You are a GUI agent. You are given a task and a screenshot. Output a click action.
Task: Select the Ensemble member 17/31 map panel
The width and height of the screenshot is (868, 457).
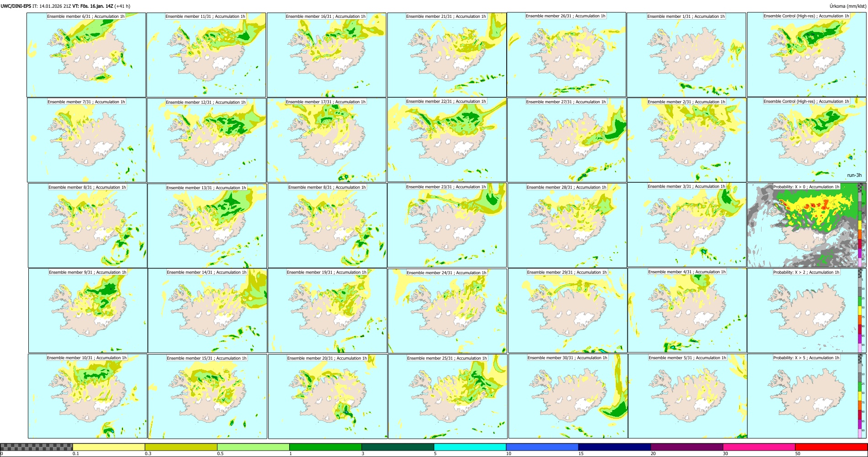click(x=327, y=140)
